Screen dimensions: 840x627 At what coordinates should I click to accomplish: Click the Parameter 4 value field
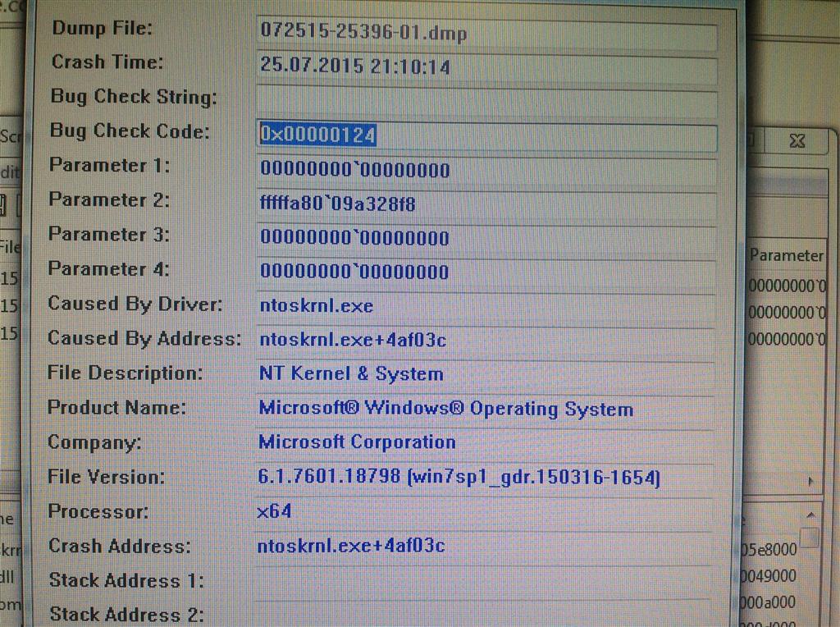pyautogui.click(x=486, y=272)
